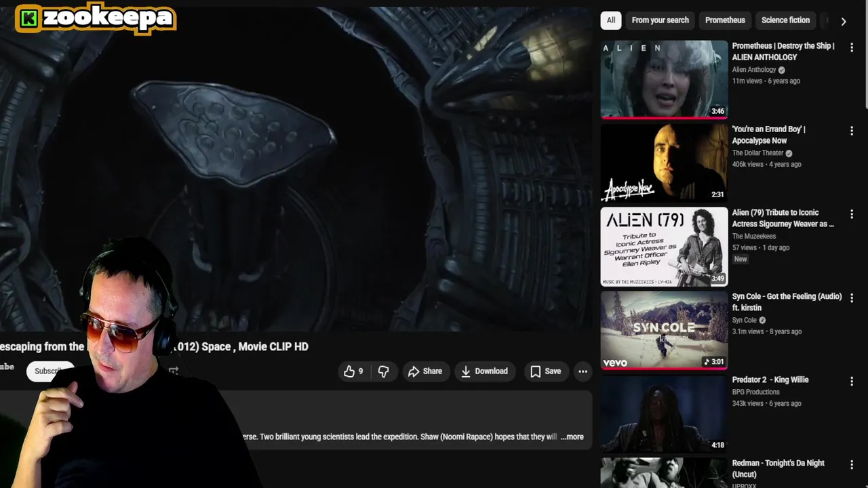Open more actions three-dot menu under video
The height and width of the screenshot is (488, 868).
coord(583,371)
